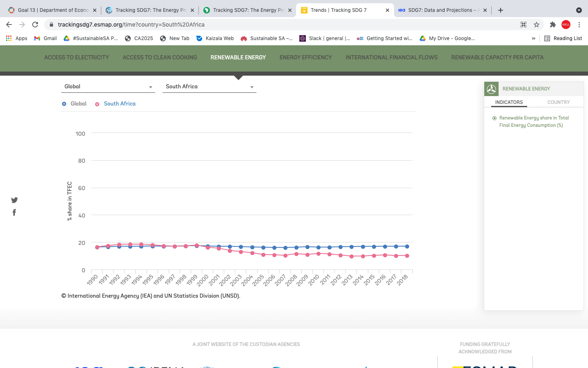588x368 pixels.
Task: Reload the page
Action: tap(35, 25)
